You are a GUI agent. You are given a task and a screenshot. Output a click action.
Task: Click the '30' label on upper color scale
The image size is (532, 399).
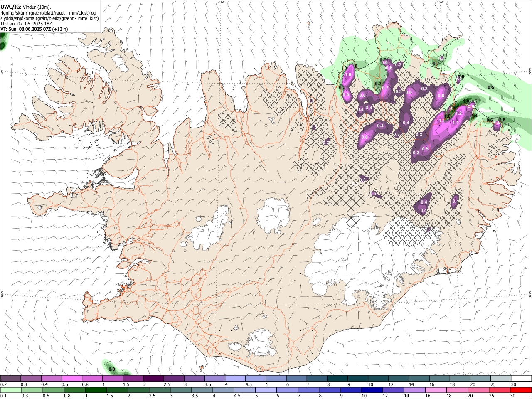514,384
